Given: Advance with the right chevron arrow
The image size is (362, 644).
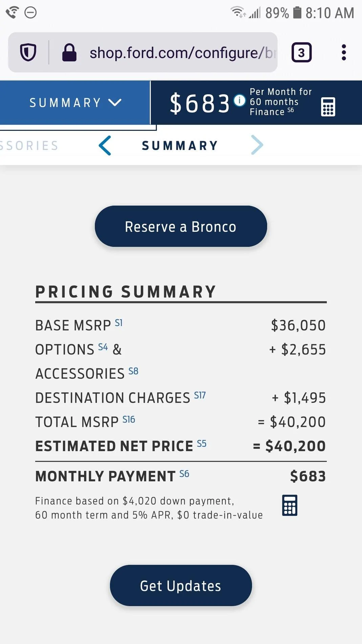Looking at the screenshot, I should pyautogui.click(x=257, y=145).
